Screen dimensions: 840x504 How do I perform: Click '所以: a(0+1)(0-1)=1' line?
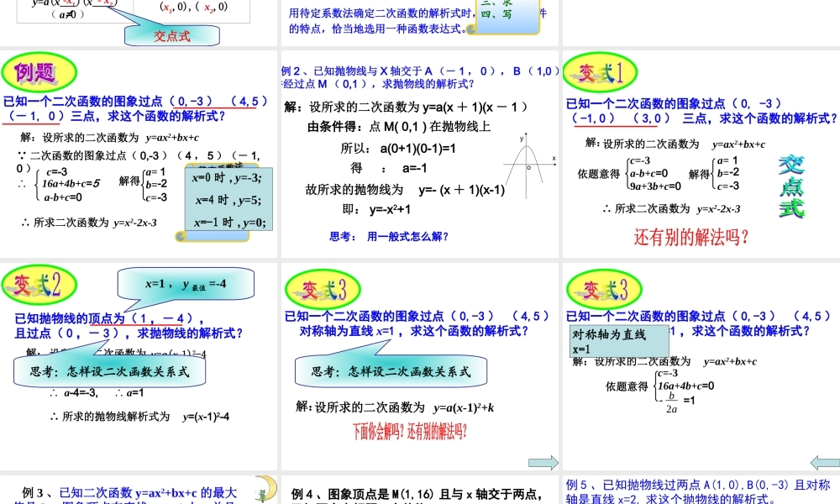(398, 149)
